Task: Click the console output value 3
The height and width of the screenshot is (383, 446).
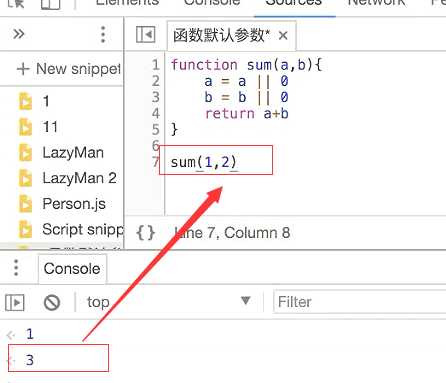Action: pyautogui.click(x=30, y=360)
